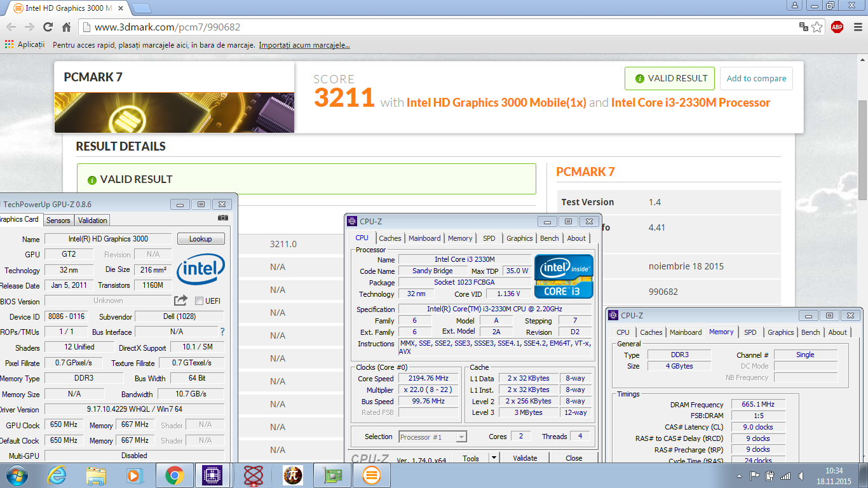Screen dimensions: 868x488
Task: Open Windows Explorer from the taskbar
Action: 96,475
